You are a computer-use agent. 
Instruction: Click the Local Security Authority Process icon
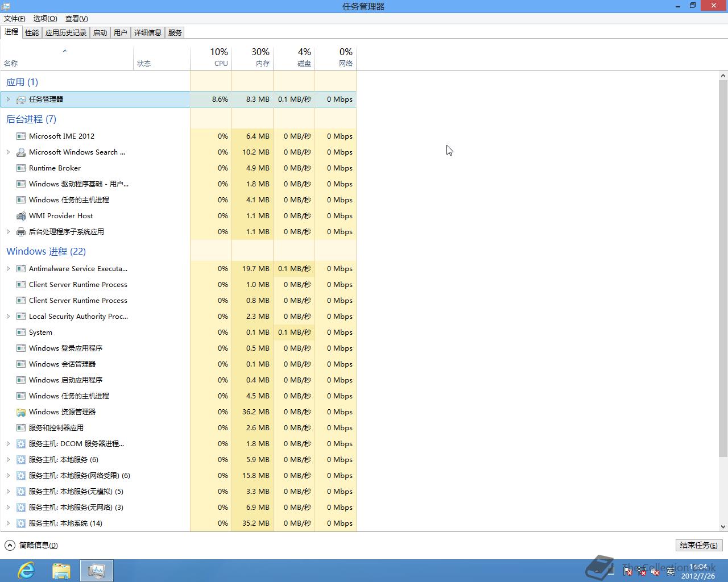click(x=21, y=317)
